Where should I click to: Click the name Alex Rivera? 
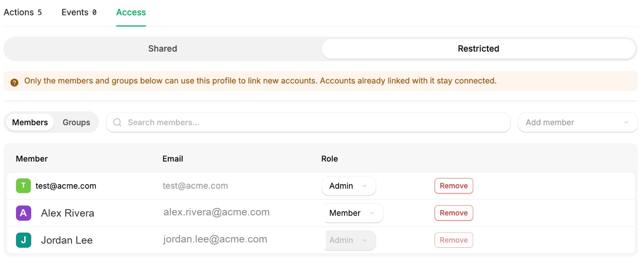pos(68,213)
